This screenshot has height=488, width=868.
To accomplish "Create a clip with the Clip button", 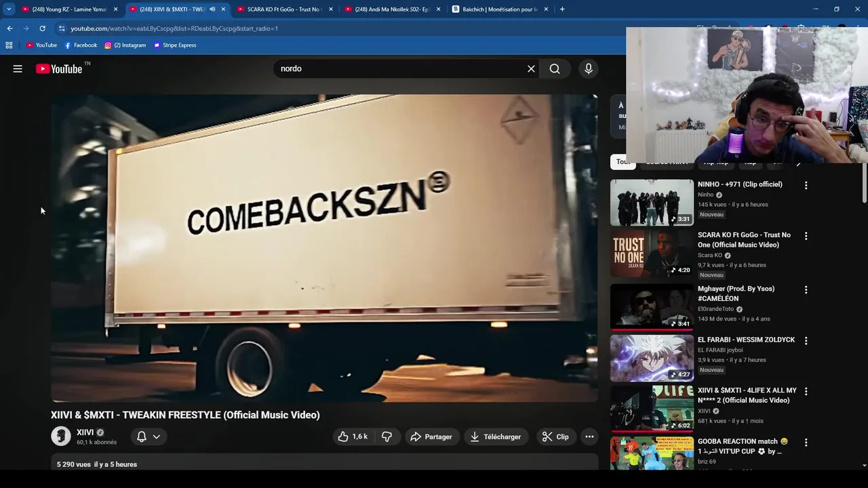I will click(x=555, y=437).
